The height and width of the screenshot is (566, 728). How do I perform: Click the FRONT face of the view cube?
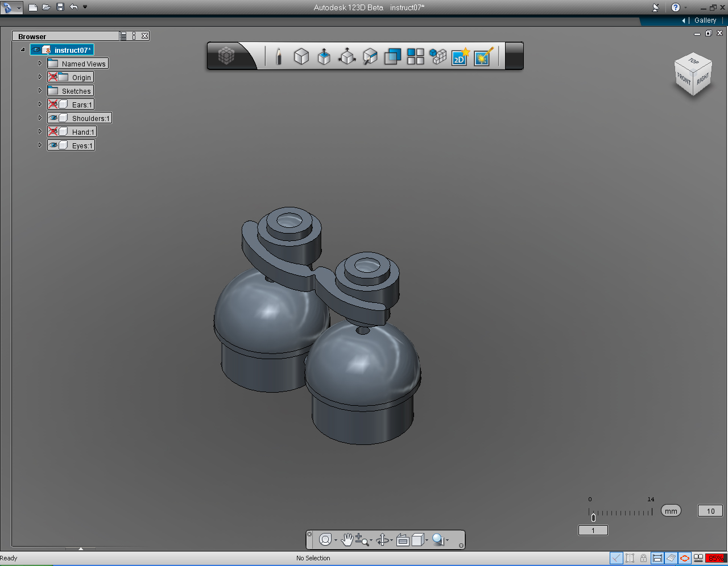(x=684, y=79)
